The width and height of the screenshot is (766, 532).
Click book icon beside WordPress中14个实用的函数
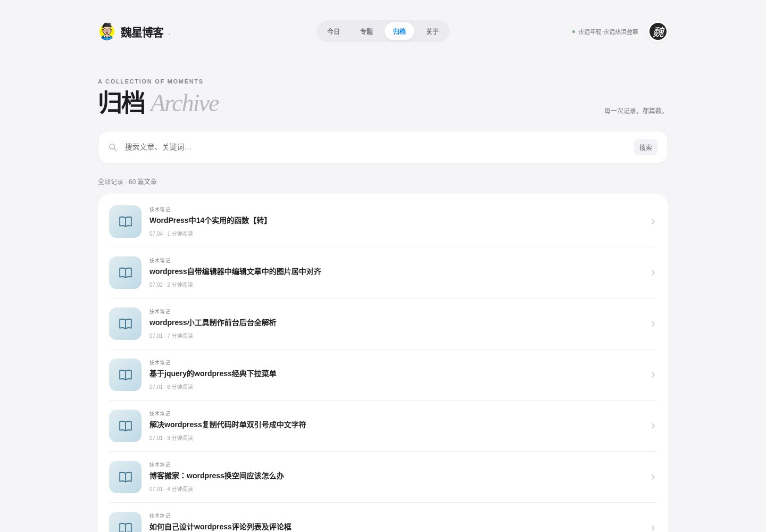[x=126, y=221]
